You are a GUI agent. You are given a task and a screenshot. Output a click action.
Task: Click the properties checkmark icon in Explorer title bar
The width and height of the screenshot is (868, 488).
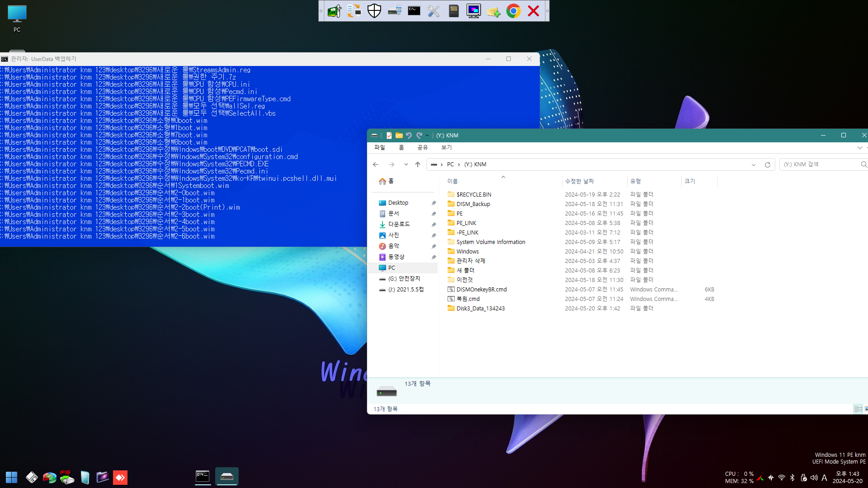389,136
